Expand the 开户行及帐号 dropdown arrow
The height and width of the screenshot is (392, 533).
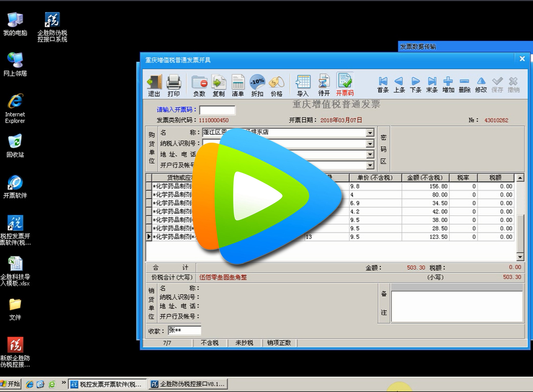click(370, 165)
